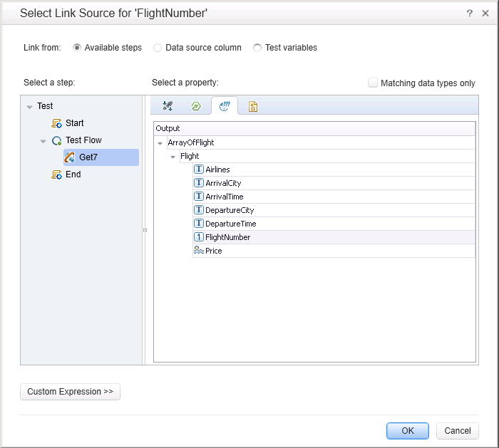Viewport: 499px width, 448px height.
Task: Switch to the green hexagon arrow tab
Action: coord(195,106)
